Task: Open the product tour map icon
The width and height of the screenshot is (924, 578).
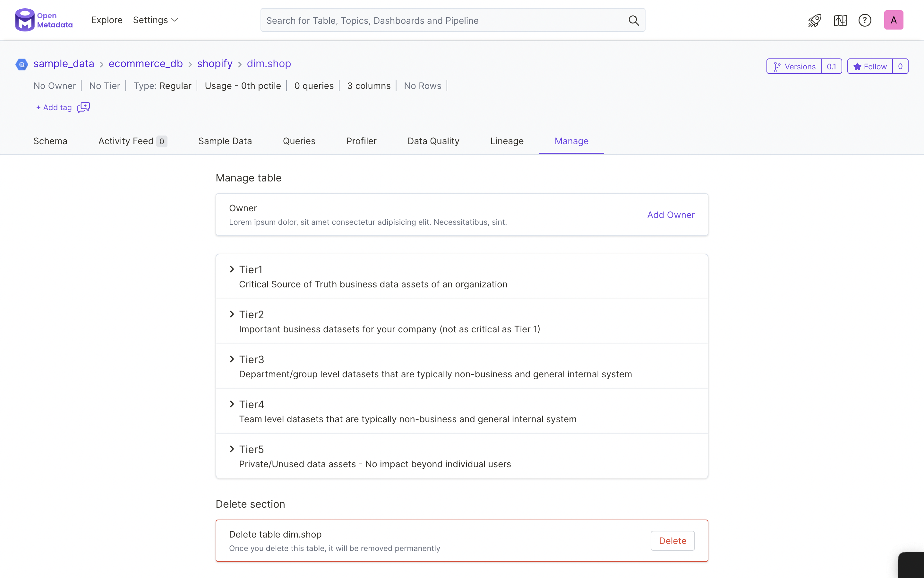Action: tap(840, 20)
